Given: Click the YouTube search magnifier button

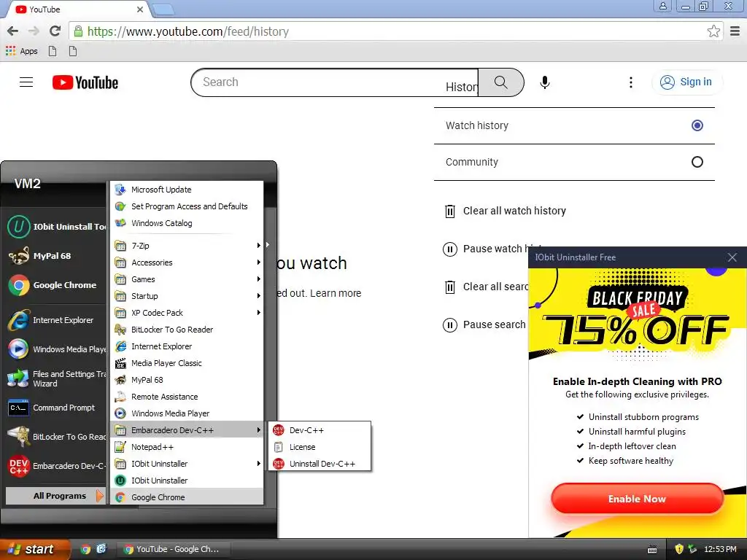Looking at the screenshot, I should 500,82.
